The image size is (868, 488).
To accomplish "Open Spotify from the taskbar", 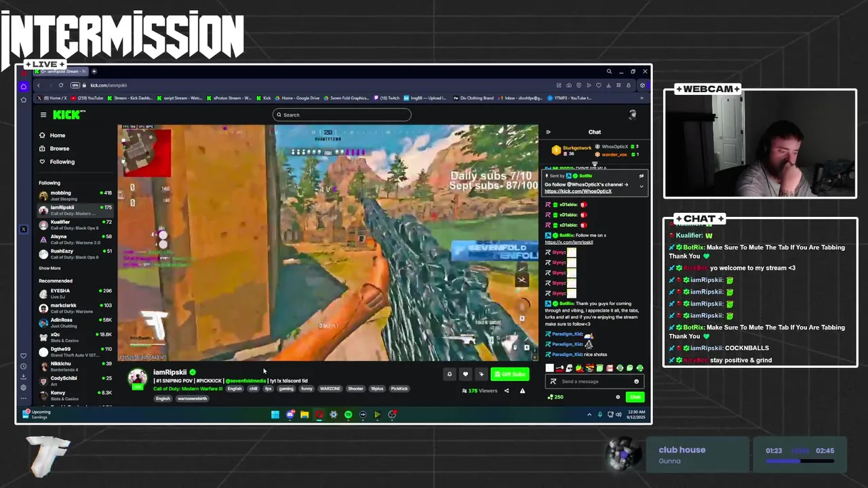I will tap(348, 414).
